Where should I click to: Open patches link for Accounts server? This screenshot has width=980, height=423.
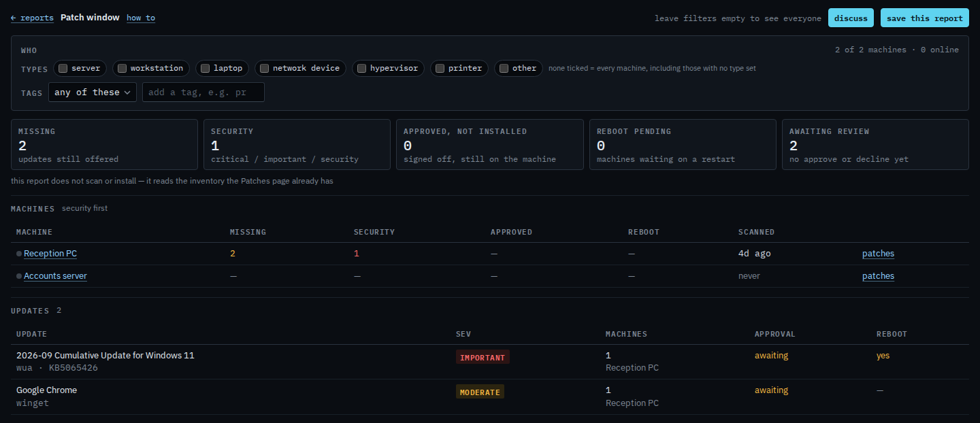point(878,276)
